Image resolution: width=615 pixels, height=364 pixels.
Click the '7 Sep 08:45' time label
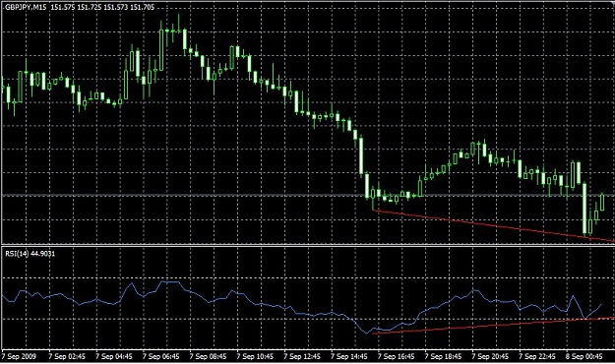click(208, 356)
